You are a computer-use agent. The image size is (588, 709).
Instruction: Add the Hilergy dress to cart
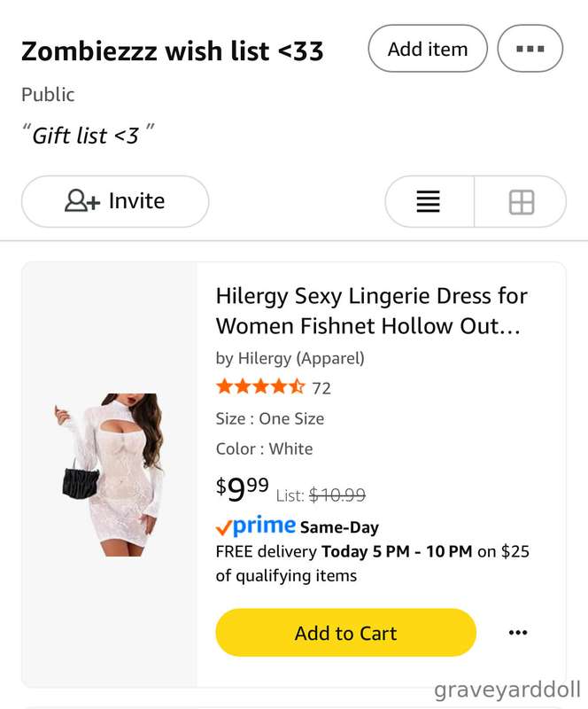pyautogui.click(x=345, y=633)
